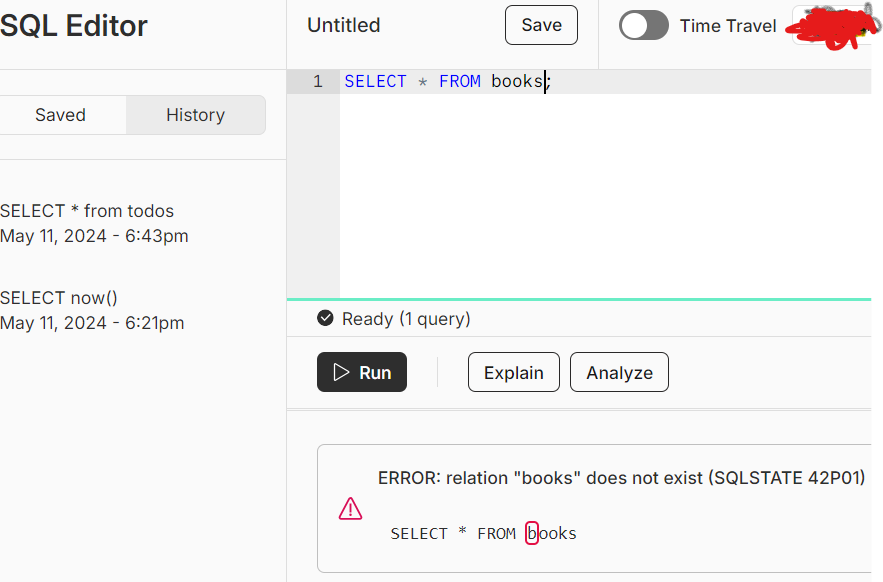Select line number 1 in the editor gutter
Screen dimensions: 883x582
318,82
